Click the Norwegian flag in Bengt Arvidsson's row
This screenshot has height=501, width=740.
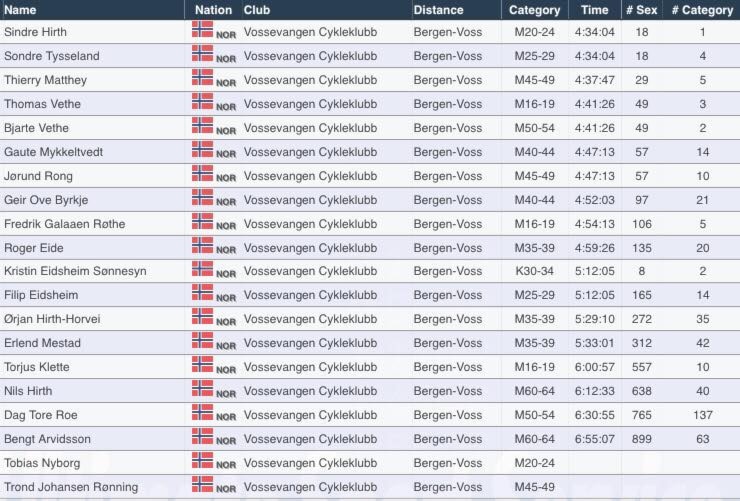(x=202, y=436)
